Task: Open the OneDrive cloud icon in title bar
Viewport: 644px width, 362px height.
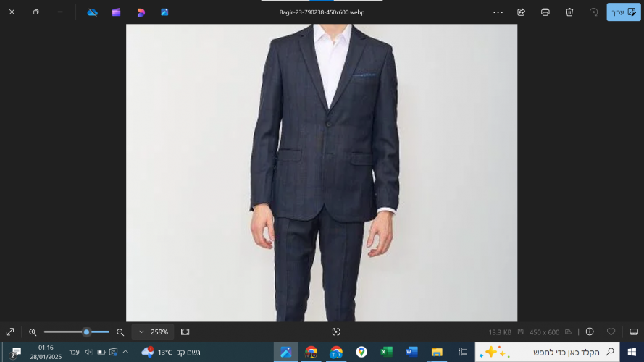Action: coord(92,12)
